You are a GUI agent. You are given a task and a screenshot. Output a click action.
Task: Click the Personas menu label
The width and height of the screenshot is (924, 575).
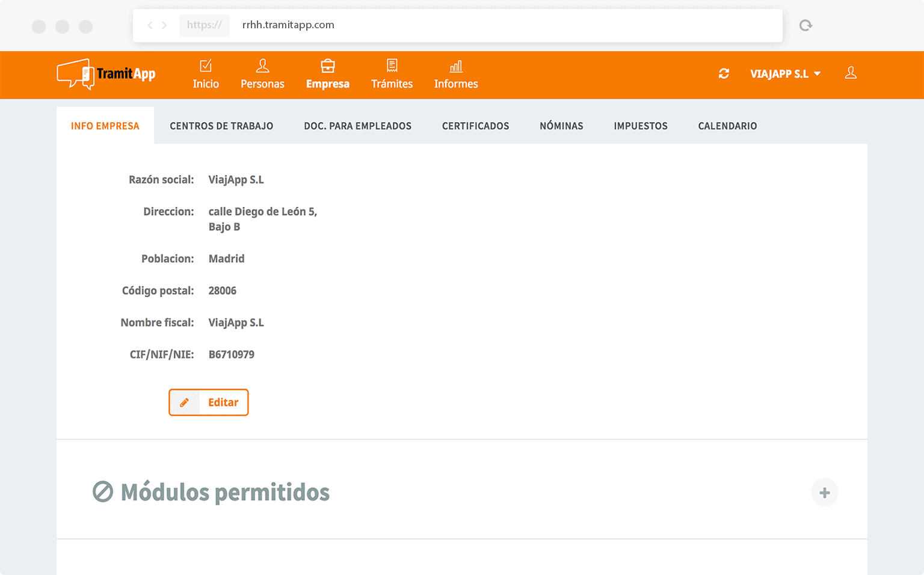click(x=262, y=84)
